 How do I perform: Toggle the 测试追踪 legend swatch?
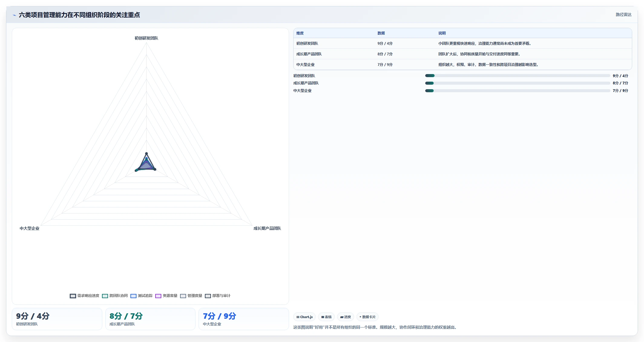tap(133, 296)
